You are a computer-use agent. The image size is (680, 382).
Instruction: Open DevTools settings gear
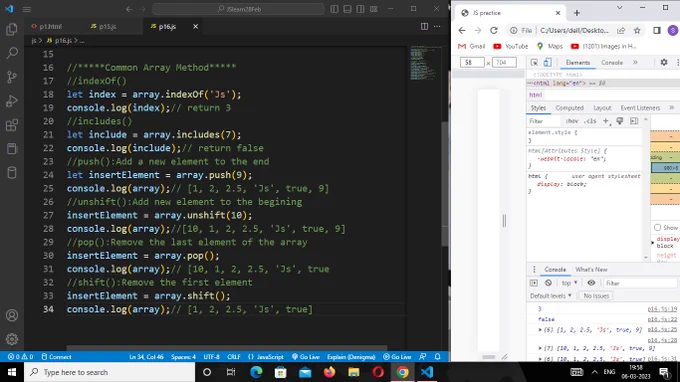664,62
